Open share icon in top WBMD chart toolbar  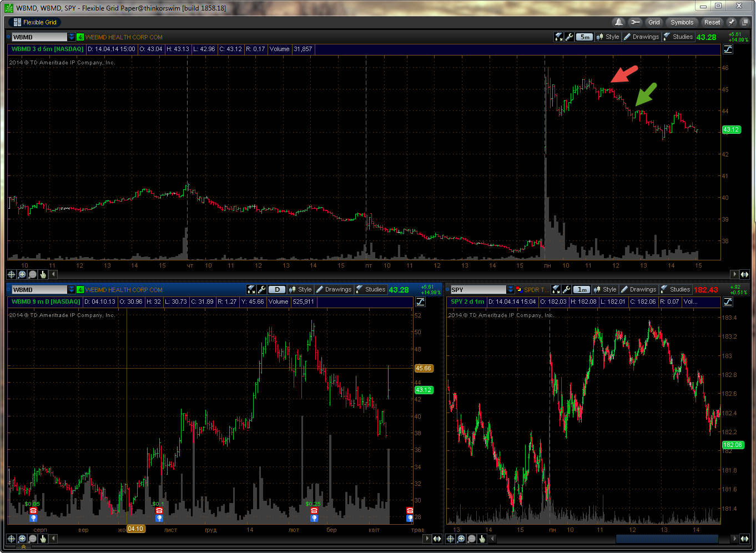(x=559, y=37)
